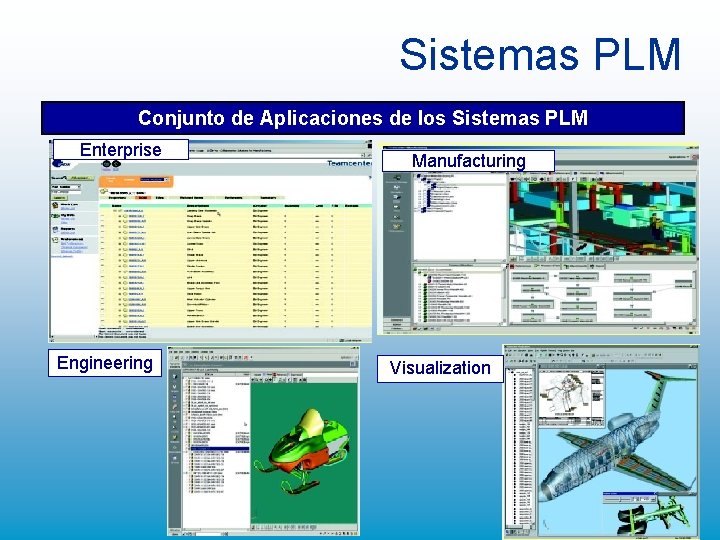
Task: Click the Engineering label box
Action: point(105,363)
